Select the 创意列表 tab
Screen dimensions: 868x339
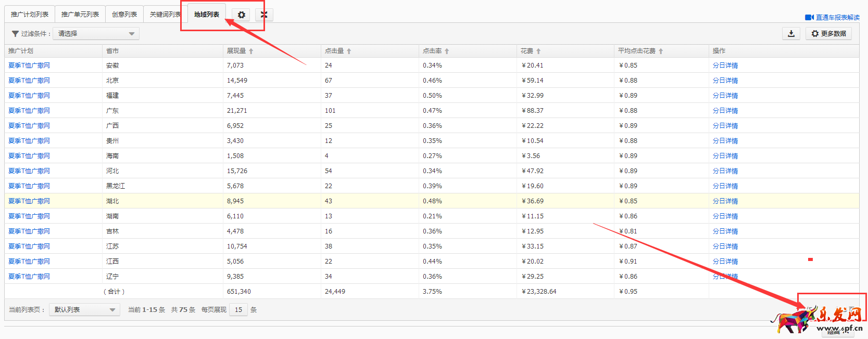(124, 15)
